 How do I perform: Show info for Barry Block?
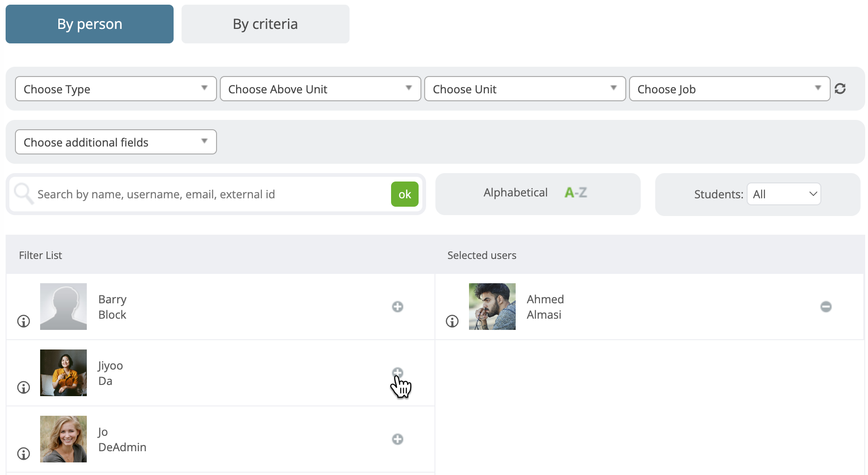[23, 321]
